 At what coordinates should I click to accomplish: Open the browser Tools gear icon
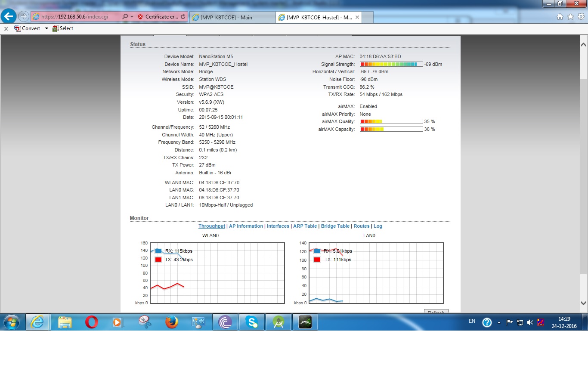pos(581,17)
